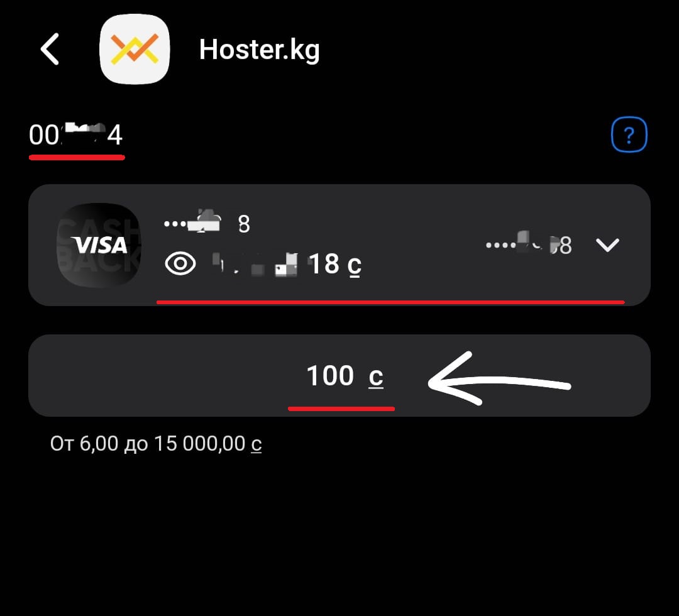679x616 pixels.
Task: Tap the masked card number above the balance
Action: 207,223
